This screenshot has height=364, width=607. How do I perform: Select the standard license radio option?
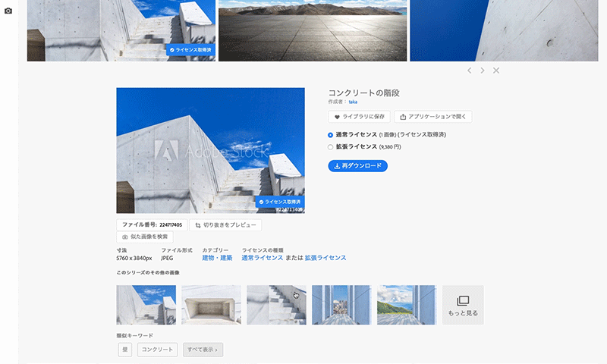(x=330, y=135)
